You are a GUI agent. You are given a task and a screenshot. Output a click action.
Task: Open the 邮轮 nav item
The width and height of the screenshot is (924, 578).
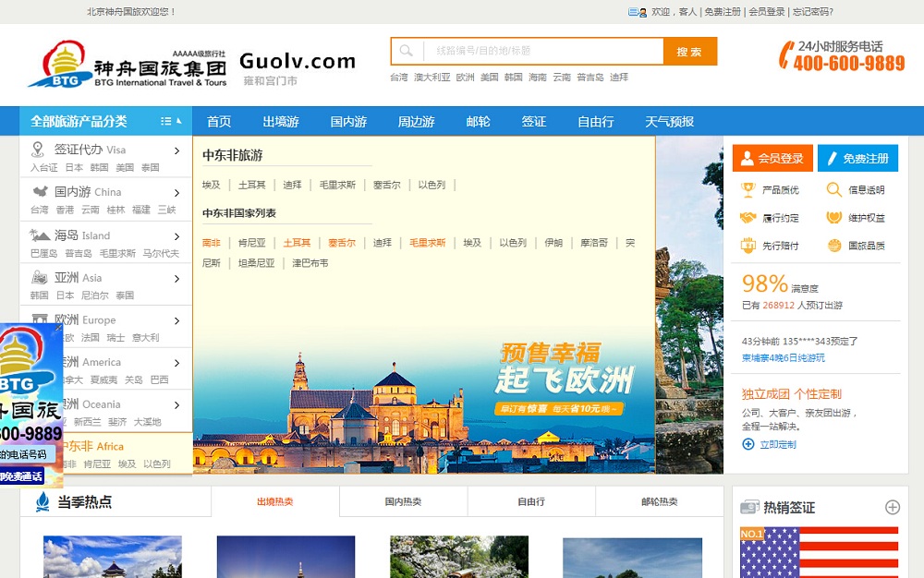(x=478, y=122)
